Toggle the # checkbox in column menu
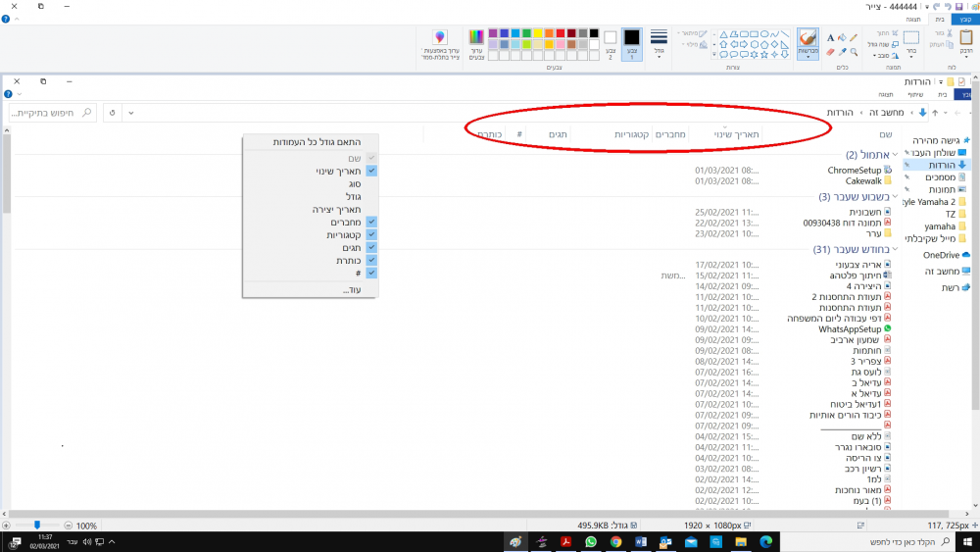The image size is (980, 552). [x=371, y=274]
